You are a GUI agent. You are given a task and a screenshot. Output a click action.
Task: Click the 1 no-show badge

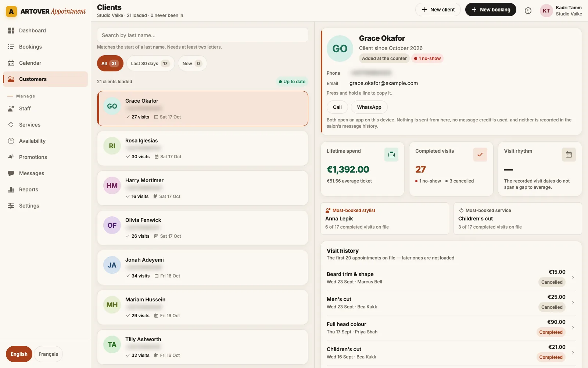(427, 59)
